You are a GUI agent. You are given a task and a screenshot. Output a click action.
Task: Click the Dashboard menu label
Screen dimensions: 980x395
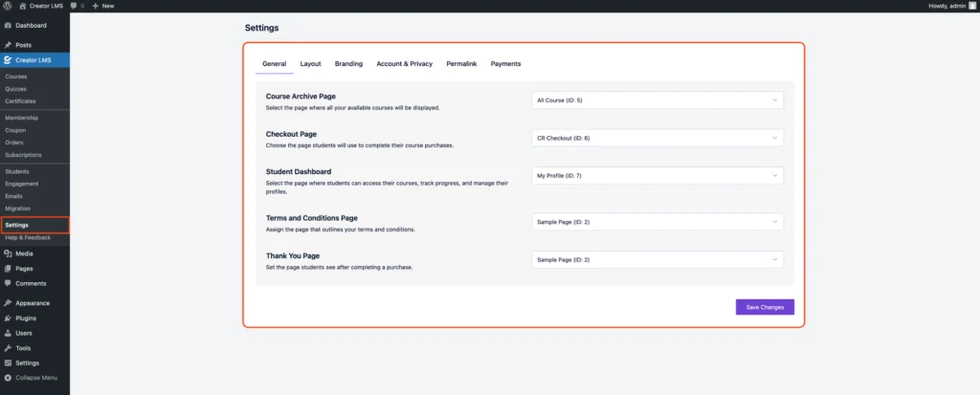tap(32, 26)
